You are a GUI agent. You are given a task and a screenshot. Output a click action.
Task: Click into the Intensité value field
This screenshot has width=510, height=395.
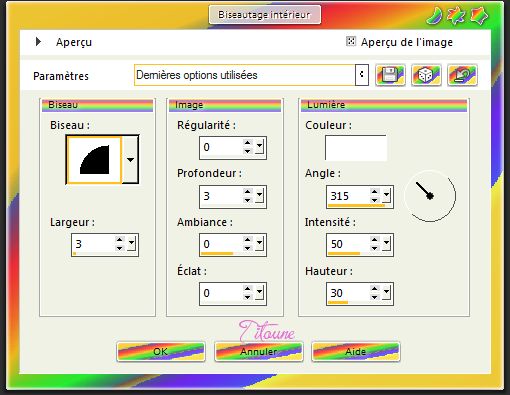[x=348, y=244]
